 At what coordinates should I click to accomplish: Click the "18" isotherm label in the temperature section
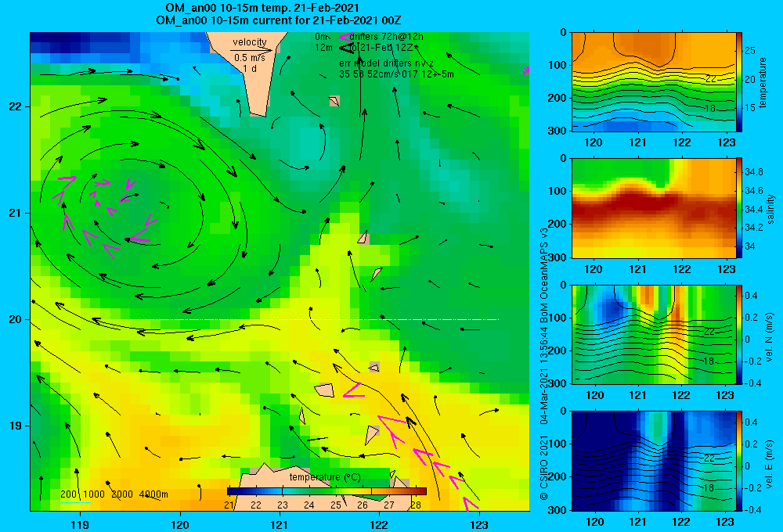click(x=711, y=108)
